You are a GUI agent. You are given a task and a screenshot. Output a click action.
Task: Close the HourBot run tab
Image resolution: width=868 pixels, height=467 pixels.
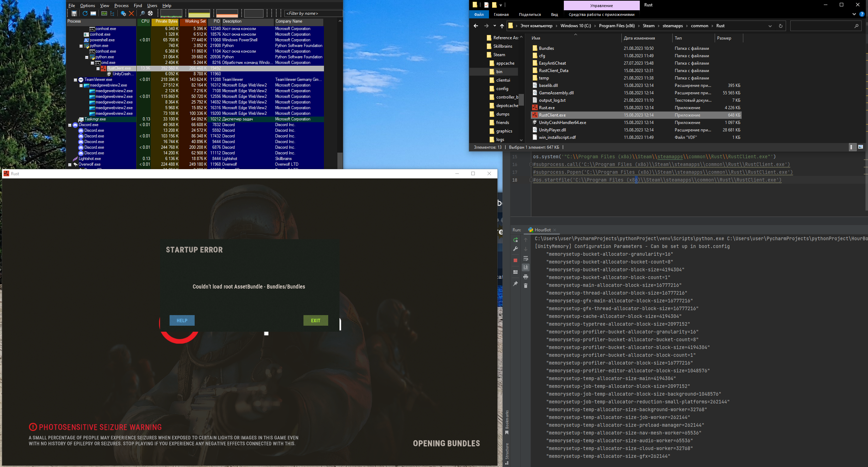[x=555, y=230]
